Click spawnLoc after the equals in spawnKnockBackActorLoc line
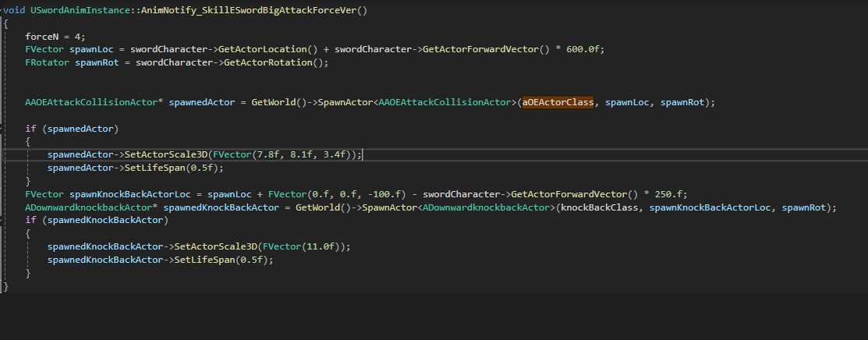The width and height of the screenshot is (868, 340). [x=229, y=194]
